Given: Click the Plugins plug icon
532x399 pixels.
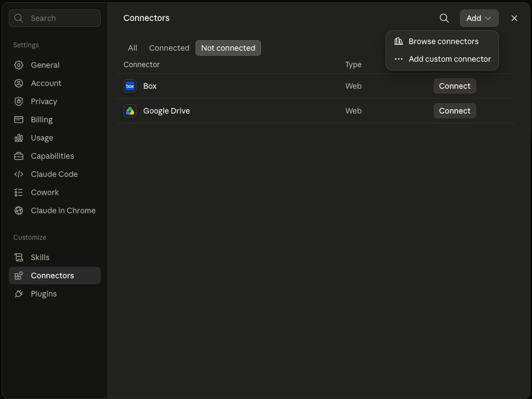Looking at the screenshot, I should pyautogui.click(x=19, y=294).
